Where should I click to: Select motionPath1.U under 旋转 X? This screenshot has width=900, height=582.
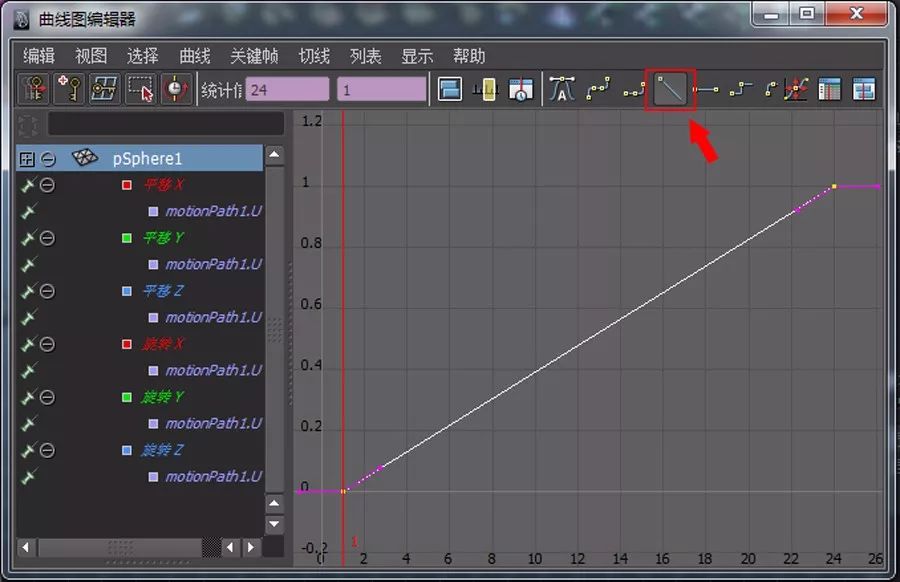[x=214, y=370]
